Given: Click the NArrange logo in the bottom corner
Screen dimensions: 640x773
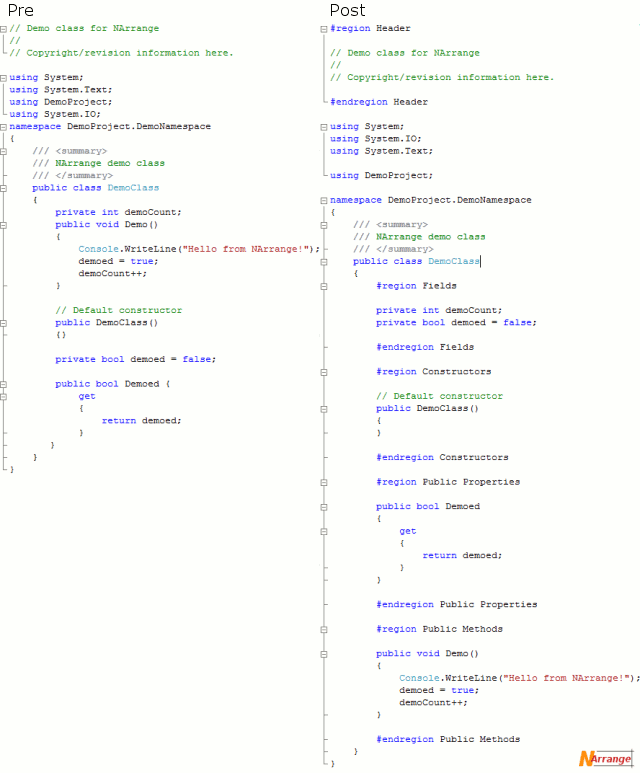Looking at the screenshot, I should click(605, 758).
